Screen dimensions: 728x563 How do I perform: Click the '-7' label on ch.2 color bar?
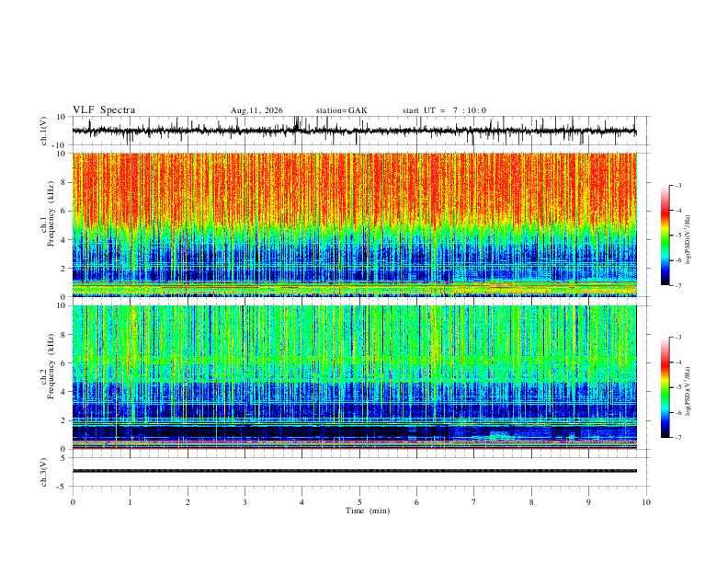pos(678,438)
